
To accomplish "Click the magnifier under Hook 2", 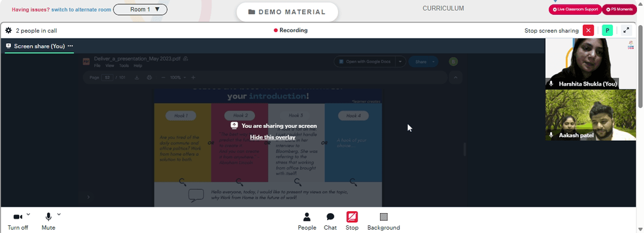I will click(x=240, y=182).
